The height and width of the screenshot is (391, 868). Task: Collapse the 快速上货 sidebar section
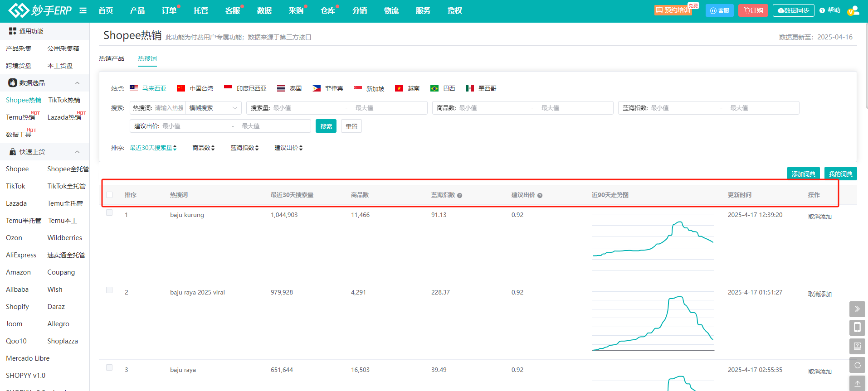click(77, 152)
